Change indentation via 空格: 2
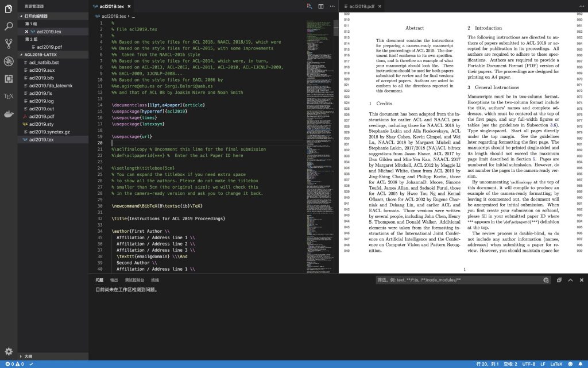Viewport: 588px width, 368px height. coord(510,364)
